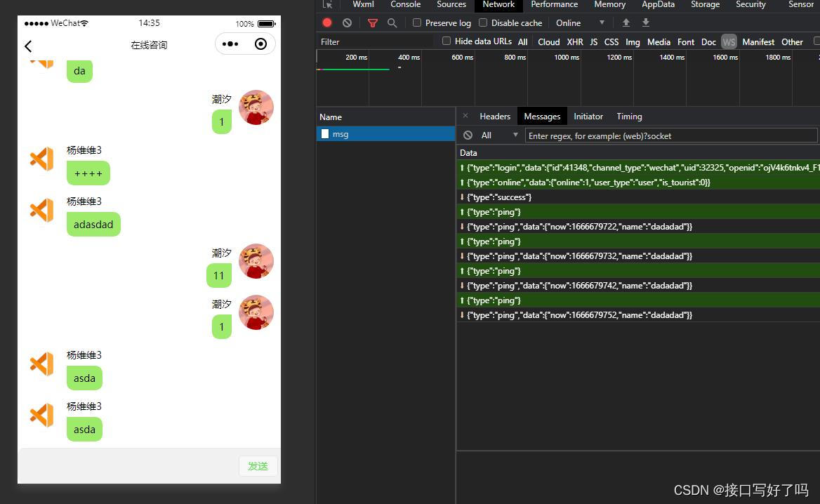820x504 pixels.
Task: Toggle the WS request filter
Action: [x=729, y=42]
